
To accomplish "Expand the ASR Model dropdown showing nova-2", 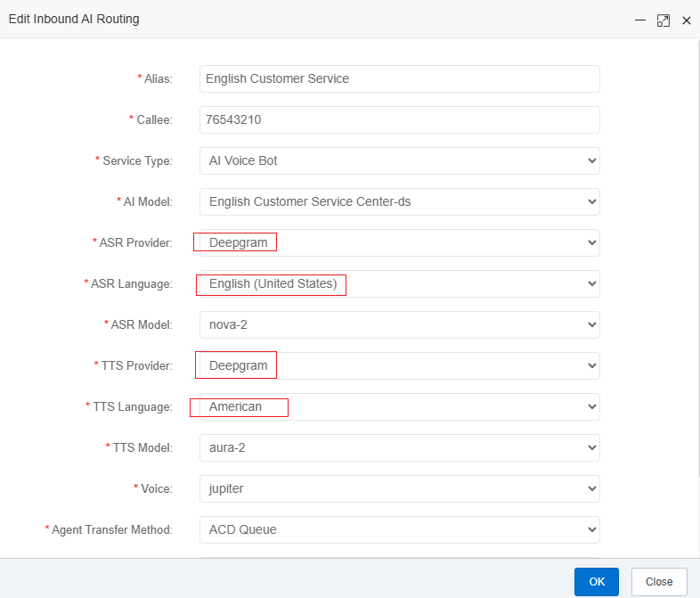I will point(400,324).
